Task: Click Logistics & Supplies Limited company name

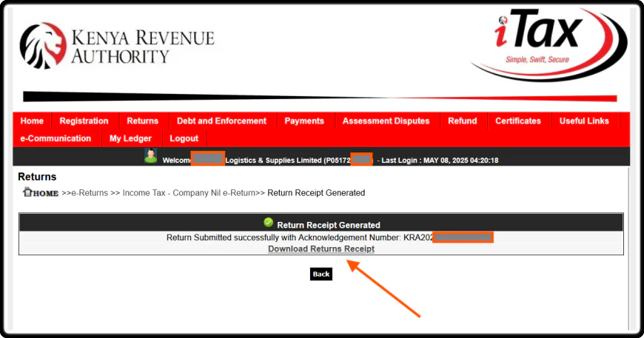Action: 273,160
